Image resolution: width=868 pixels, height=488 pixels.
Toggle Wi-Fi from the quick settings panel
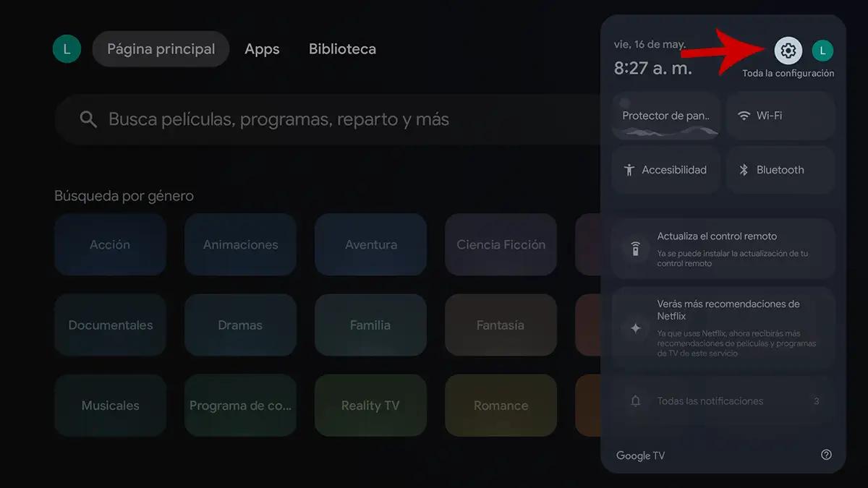tap(780, 116)
